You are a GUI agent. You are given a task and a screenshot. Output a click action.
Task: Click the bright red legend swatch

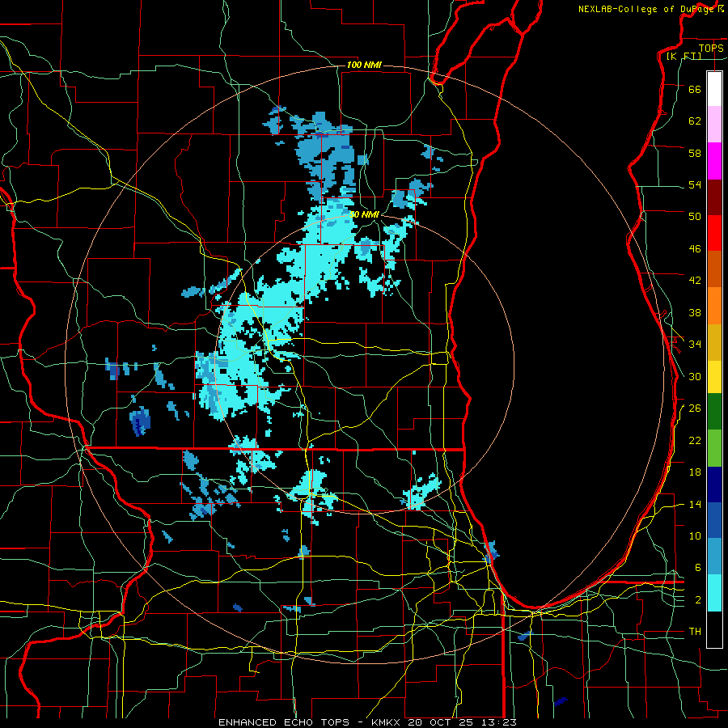[x=714, y=233]
